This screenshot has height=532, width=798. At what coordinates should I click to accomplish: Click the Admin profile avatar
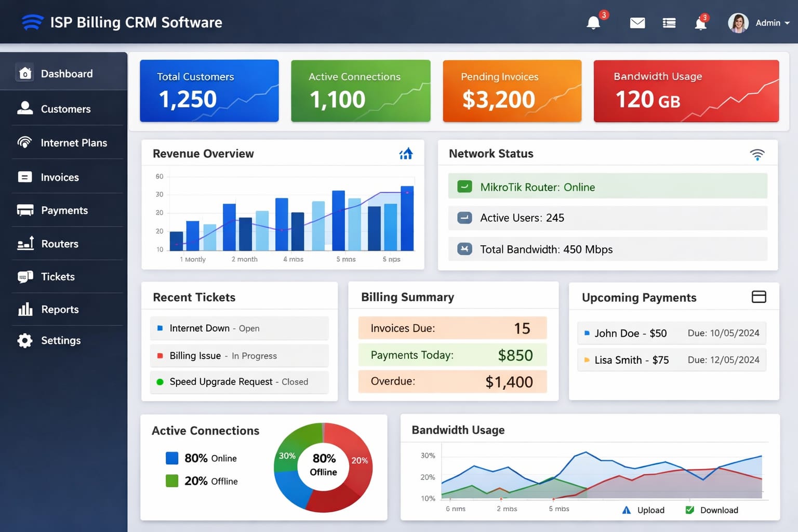pyautogui.click(x=738, y=23)
